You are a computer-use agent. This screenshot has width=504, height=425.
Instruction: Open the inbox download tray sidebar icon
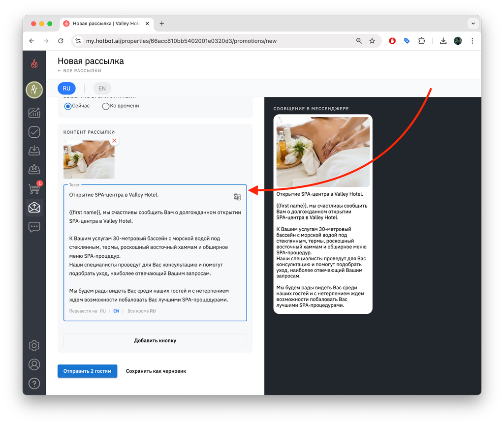(34, 151)
